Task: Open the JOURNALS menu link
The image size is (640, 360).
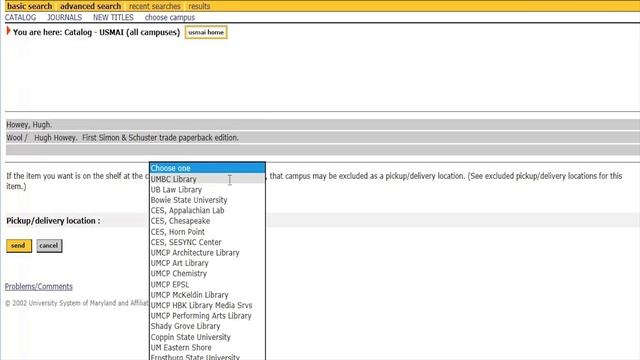Action: [x=64, y=18]
